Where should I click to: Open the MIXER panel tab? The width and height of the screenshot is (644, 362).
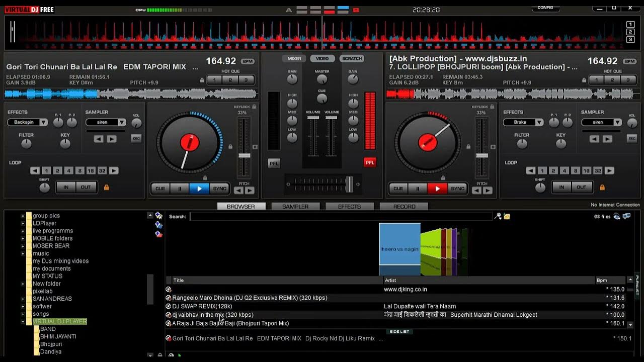(x=294, y=59)
